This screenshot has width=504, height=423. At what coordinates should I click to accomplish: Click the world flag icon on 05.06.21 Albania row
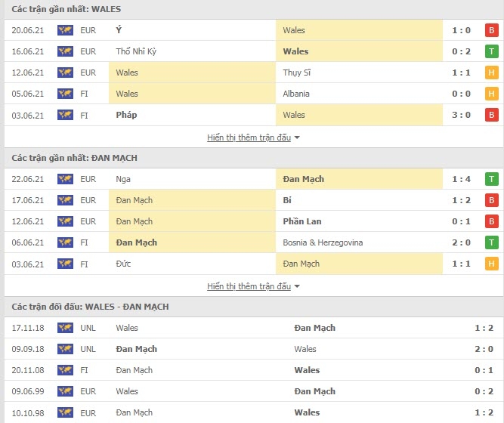click(x=65, y=94)
